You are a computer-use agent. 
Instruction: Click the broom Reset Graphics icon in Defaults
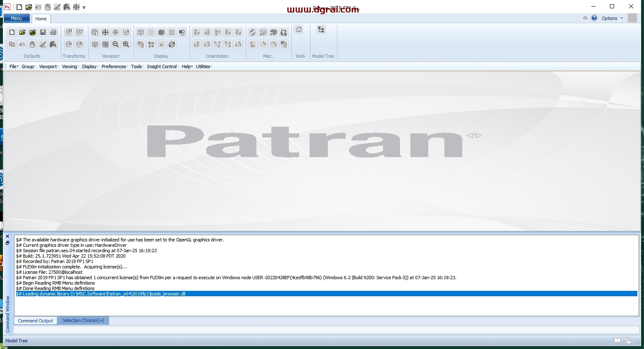[43, 44]
